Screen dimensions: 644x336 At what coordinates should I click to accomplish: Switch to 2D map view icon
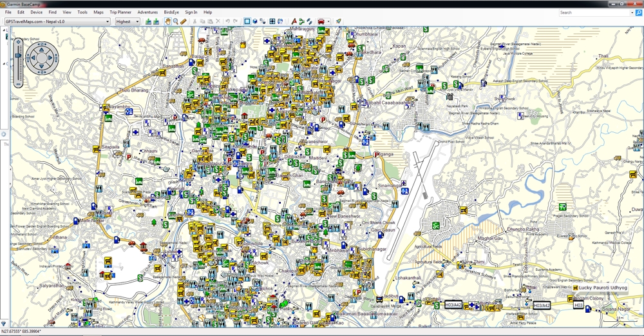[x=247, y=21]
